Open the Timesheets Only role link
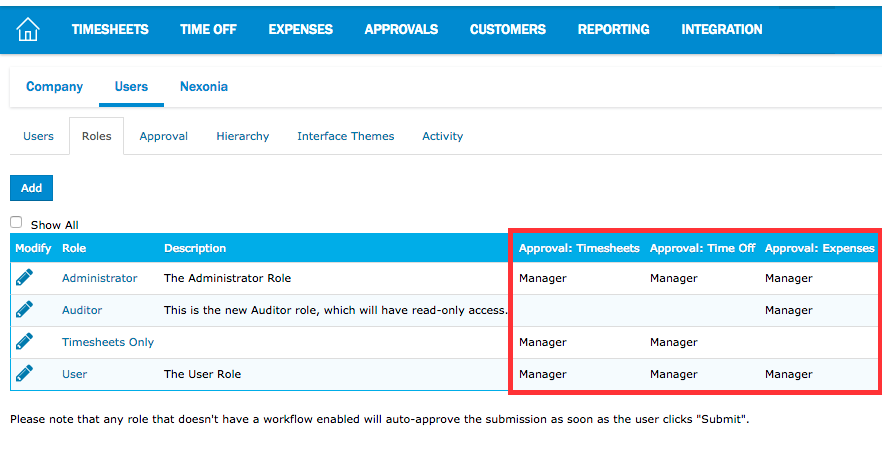The height and width of the screenshot is (466, 882). pos(108,342)
